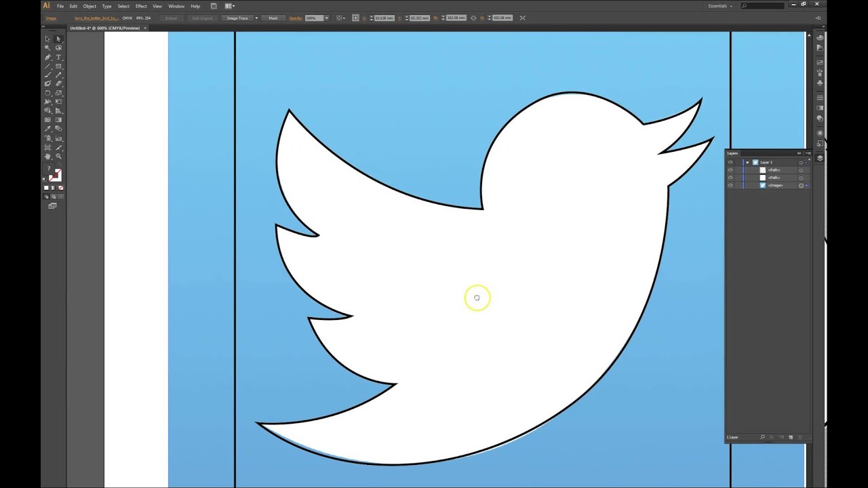The width and height of the screenshot is (868, 488).
Task: Toggle visibility of the second <Path> sublayer
Action: point(730,178)
